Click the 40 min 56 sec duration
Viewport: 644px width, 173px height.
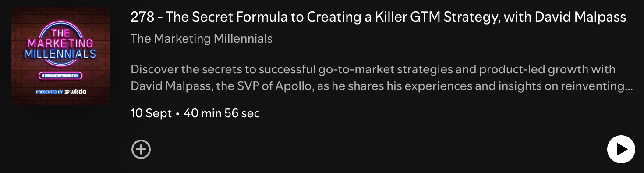[x=222, y=113]
